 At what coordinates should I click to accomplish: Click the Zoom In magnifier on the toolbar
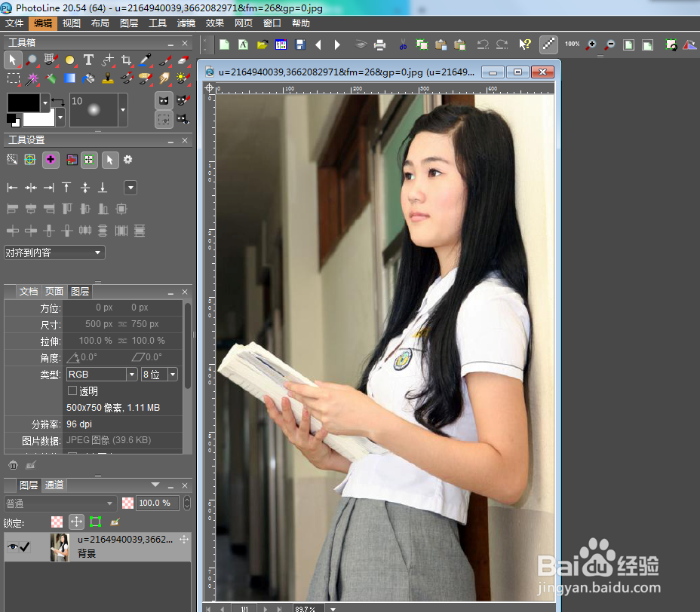pos(591,44)
